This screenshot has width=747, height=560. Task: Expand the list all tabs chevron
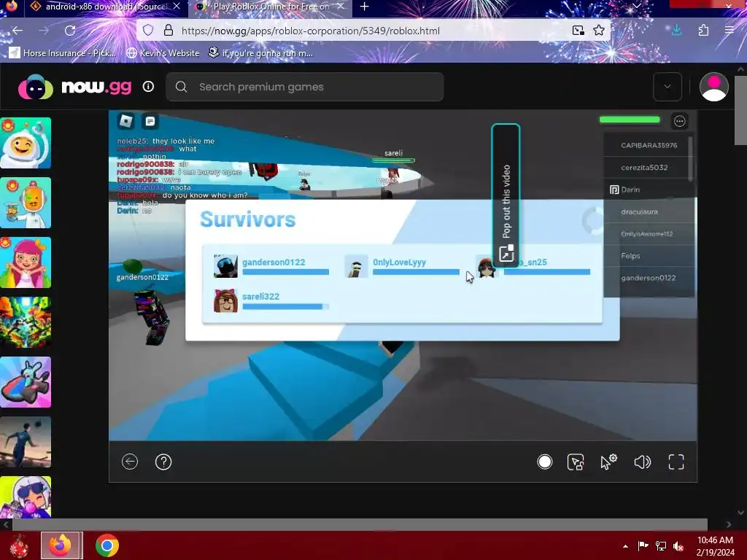[636, 6]
